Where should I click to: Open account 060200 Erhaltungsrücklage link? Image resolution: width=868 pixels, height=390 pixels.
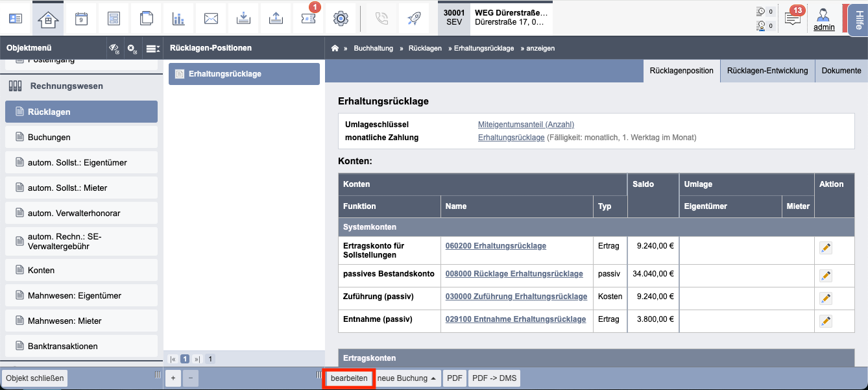pyautogui.click(x=496, y=246)
